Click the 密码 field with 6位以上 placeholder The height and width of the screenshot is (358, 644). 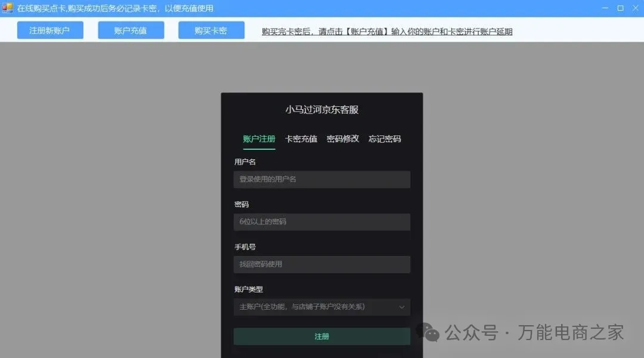321,221
